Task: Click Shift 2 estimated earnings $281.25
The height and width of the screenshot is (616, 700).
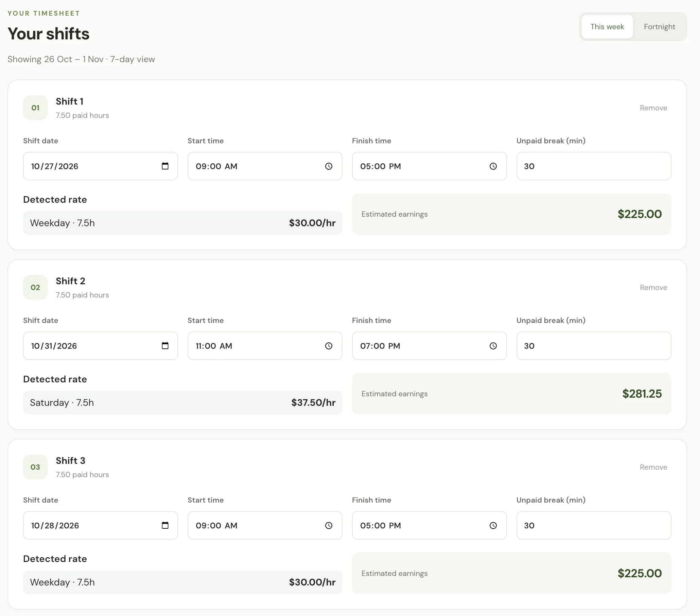Action: pyautogui.click(x=642, y=394)
